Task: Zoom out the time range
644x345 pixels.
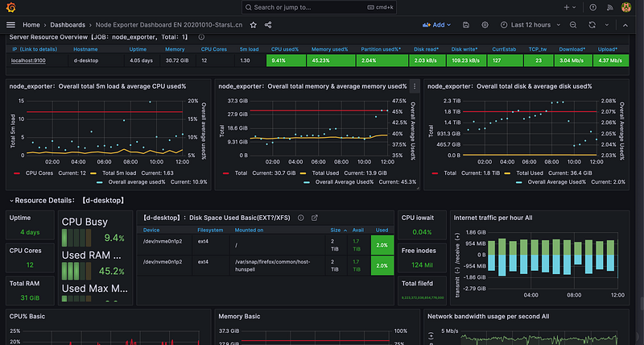Action: 573,25
